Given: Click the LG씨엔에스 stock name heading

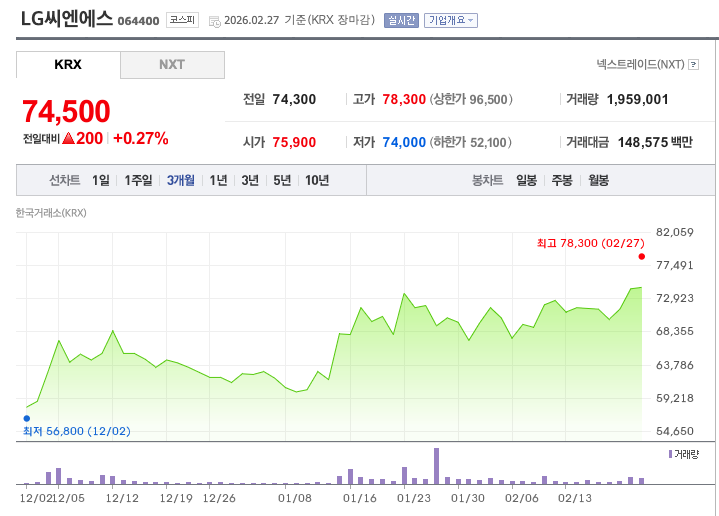Looking at the screenshot, I should point(67,19).
